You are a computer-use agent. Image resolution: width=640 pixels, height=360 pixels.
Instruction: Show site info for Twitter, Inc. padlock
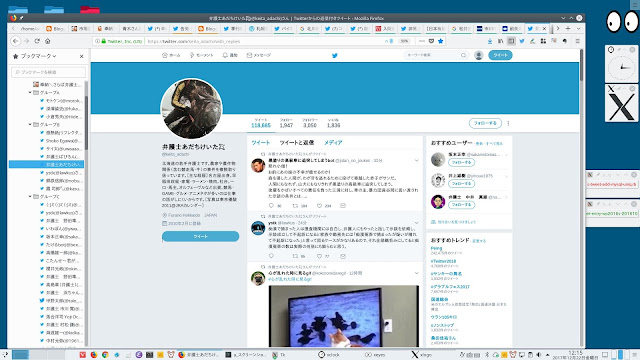click(x=104, y=41)
